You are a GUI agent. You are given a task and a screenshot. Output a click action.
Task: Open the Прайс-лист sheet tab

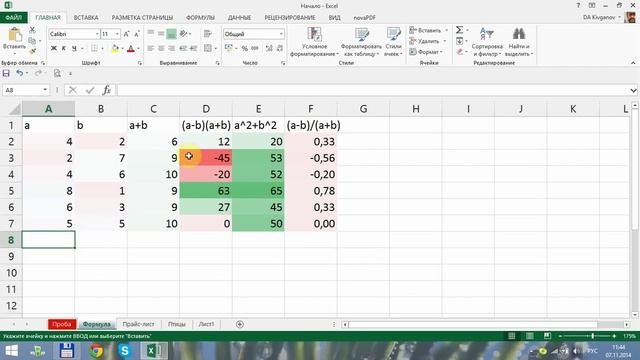(138, 324)
